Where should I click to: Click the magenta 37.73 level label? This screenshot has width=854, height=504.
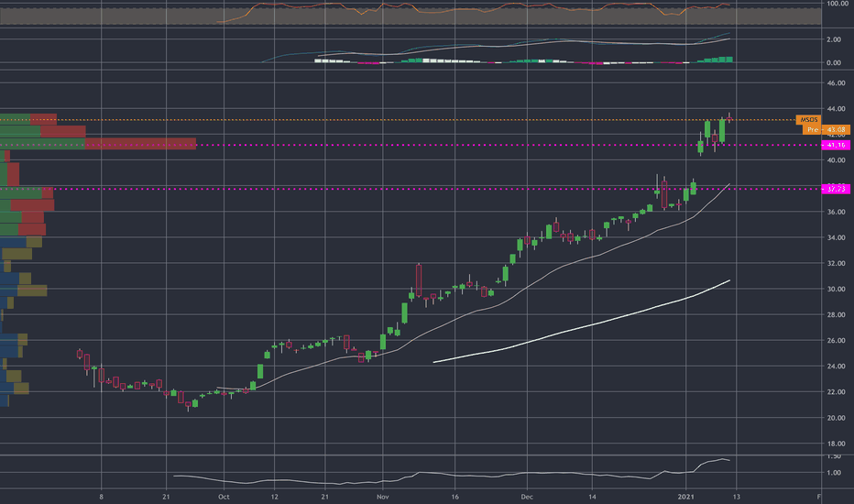click(x=836, y=189)
